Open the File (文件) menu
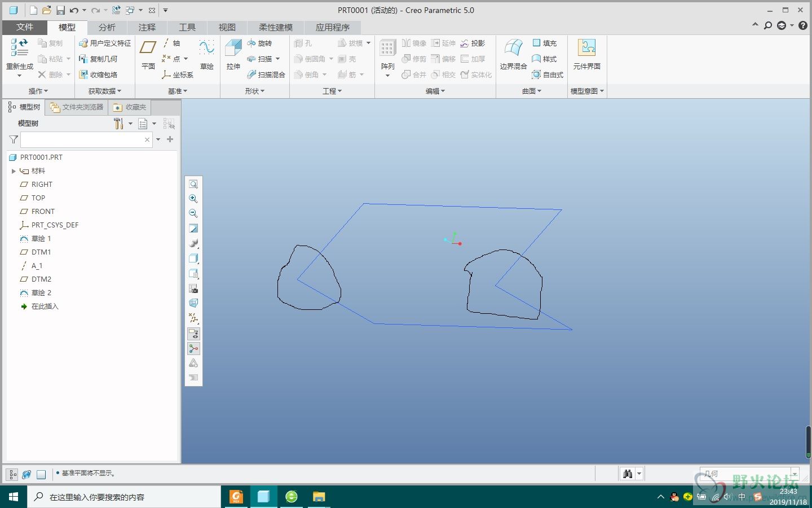This screenshot has width=812, height=508. (x=25, y=27)
